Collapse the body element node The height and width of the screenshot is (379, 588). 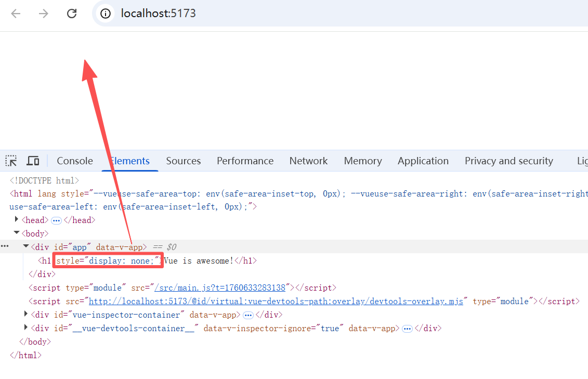(x=17, y=233)
